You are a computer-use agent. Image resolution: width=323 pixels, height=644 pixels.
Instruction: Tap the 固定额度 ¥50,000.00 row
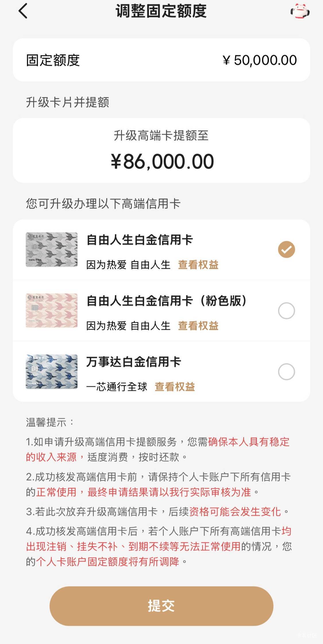coord(161,60)
